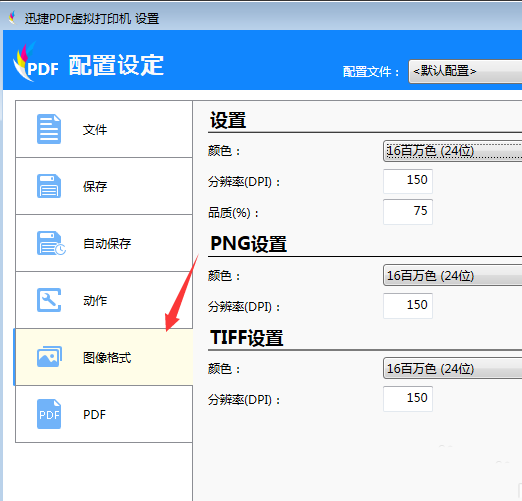This screenshot has width=522, height=501.
Task: Click the 分辨率(DPI) field under 设置
Action: [408, 181]
